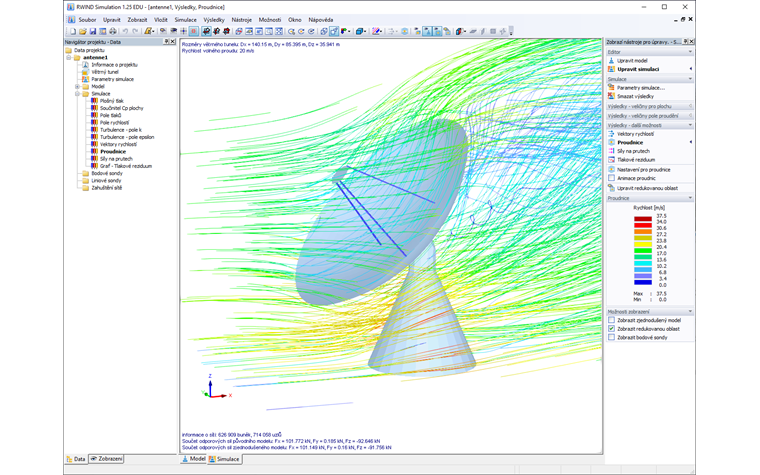This screenshot has width=760, height=475.
Task: Switch to the Zobrazení navigator tab
Action: point(107,459)
